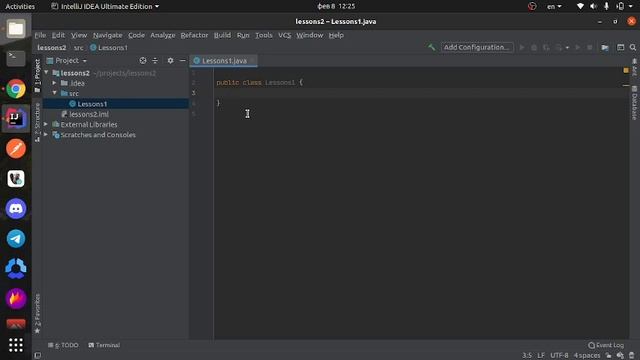Open Postman from the dock
The height and width of the screenshot is (360, 640).
click(x=16, y=149)
